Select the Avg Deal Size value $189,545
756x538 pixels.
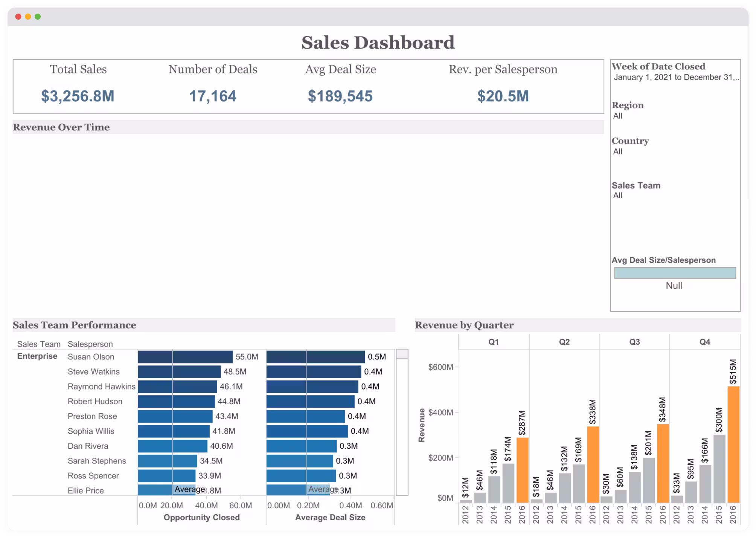pyautogui.click(x=340, y=96)
